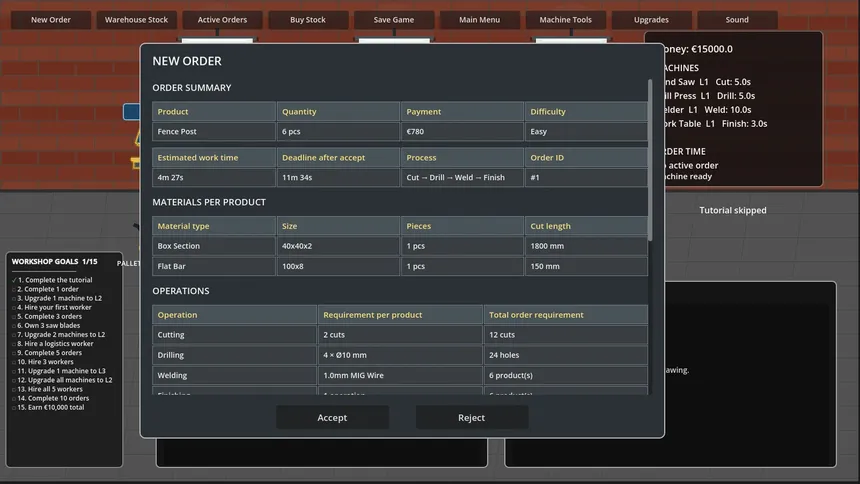Viewport: 860px width, 484px height.
Task: Select the Cutting operation row
Action: point(400,335)
